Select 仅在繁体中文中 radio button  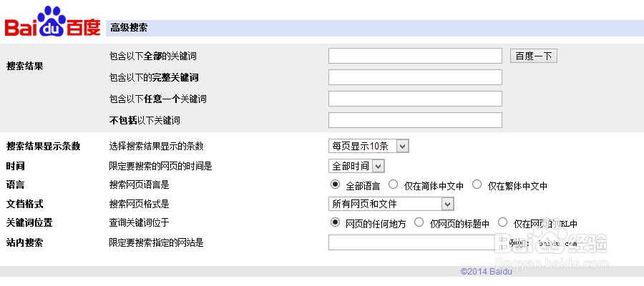pyautogui.click(x=477, y=184)
